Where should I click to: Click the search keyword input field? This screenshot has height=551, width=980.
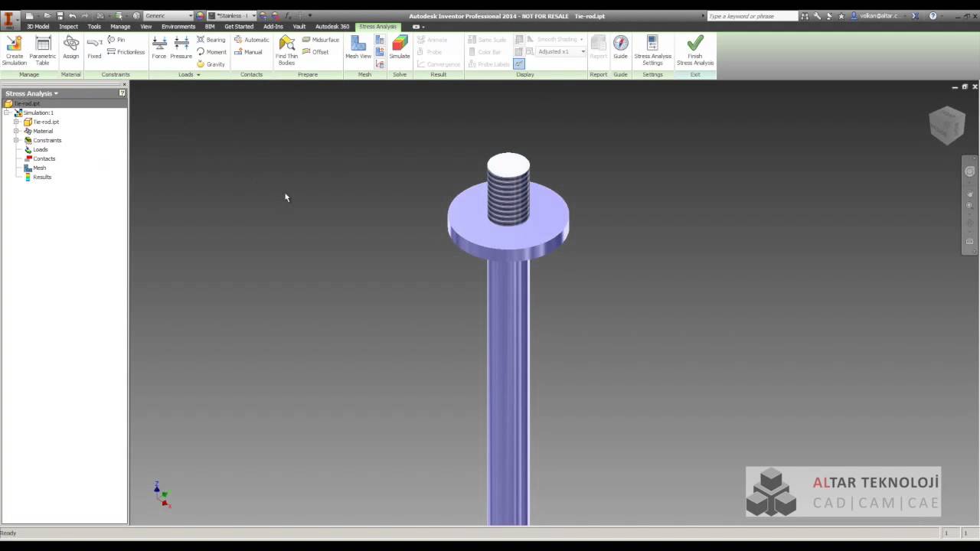752,15
